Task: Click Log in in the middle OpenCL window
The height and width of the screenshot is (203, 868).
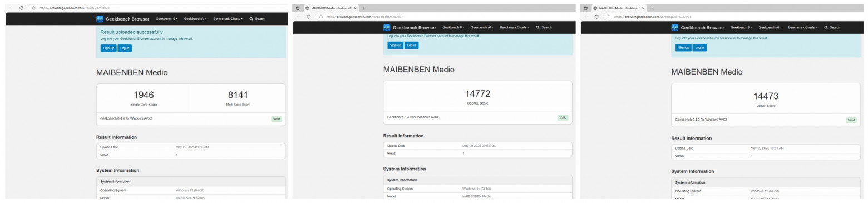Action: (x=411, y=45)
